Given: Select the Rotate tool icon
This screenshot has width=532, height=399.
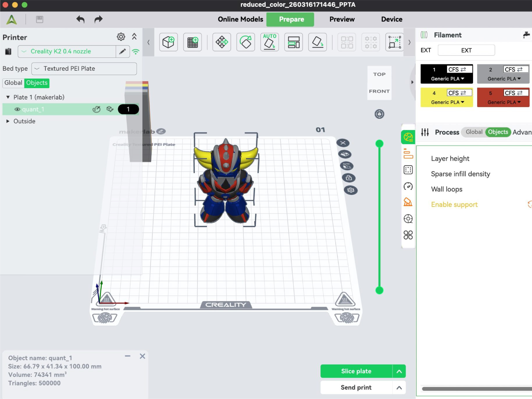Looking at the screenshot, I should click(246, 42).
